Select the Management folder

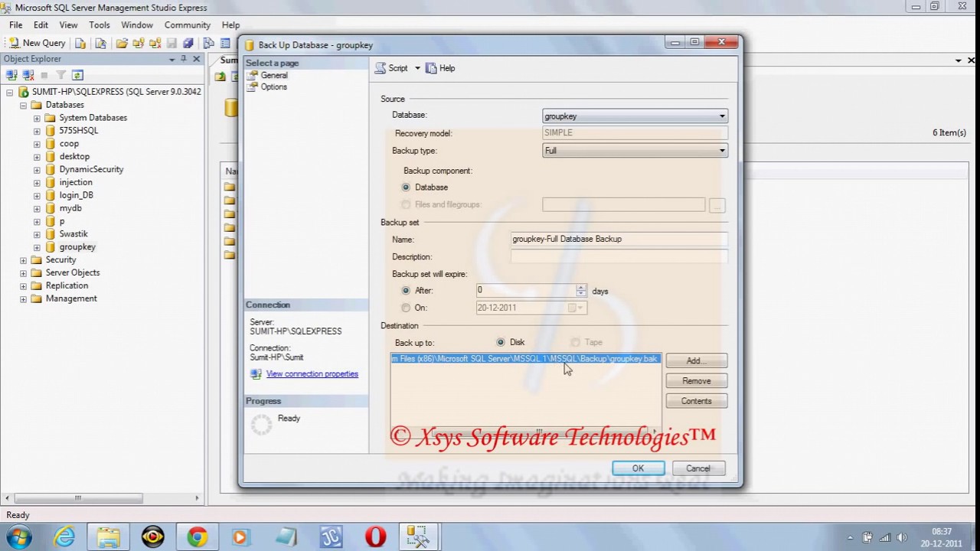coord(71,298)
